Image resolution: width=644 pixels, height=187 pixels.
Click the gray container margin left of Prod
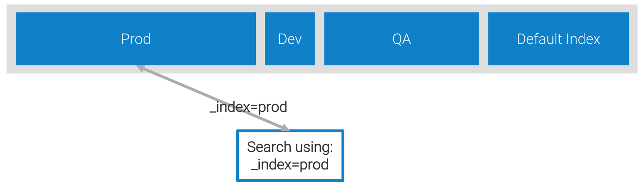point(12,39)
